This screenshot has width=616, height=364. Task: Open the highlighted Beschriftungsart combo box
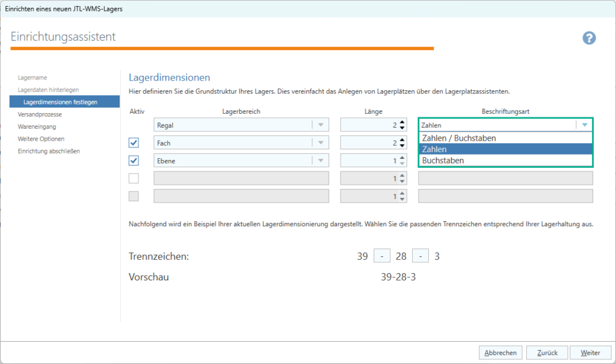click(x=583, y=125)
